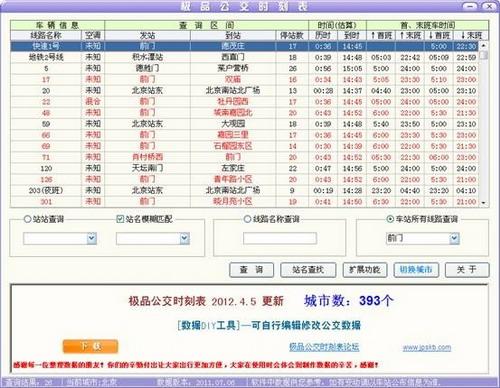Select the 快速1号 route row
Viewport: 500px width, 388px height.
(245, 46)
